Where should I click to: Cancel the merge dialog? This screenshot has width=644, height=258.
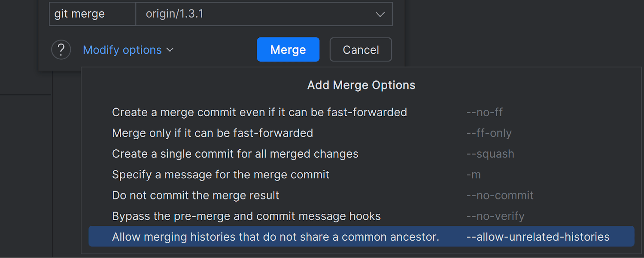click(361, 49)
